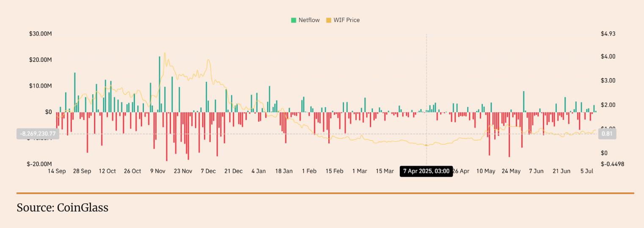
Task: Click the 9 Nov x-axis date label
Action: [x=157, y=171]
